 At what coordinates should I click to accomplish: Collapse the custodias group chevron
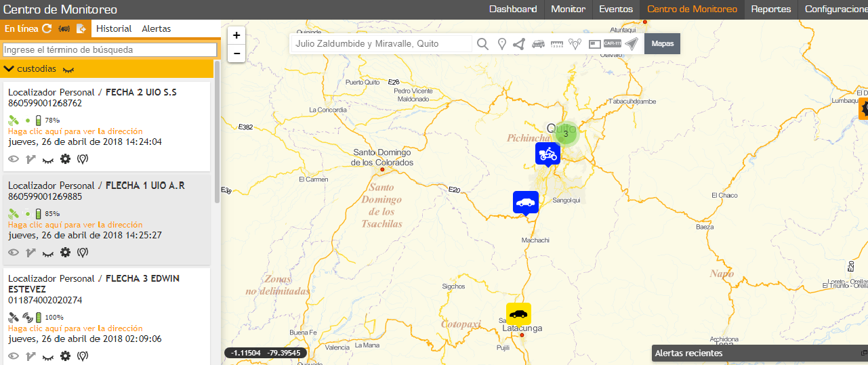coord(9,68)
